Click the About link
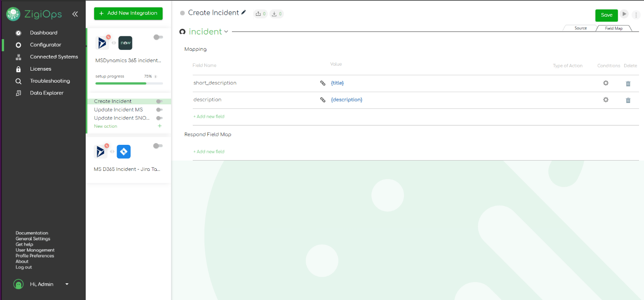 pos(22,262)
